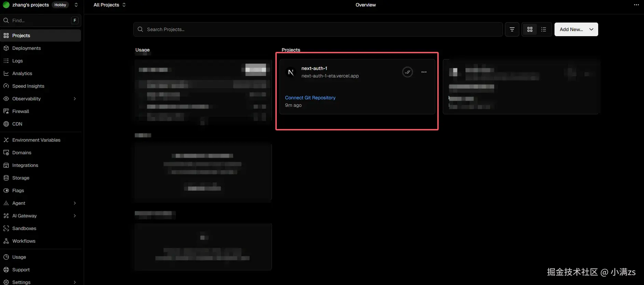Click the Speed Insights gauge icon

[x=6, y=86]
